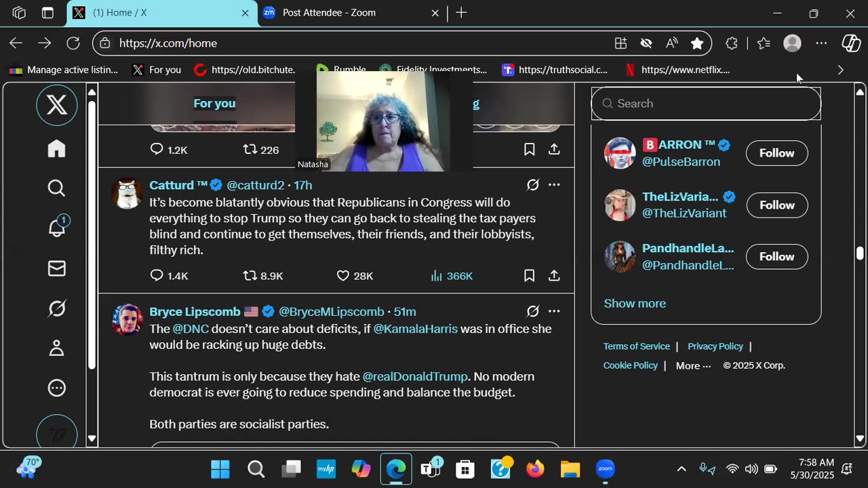Click the X sidebar's scrollbar thumb
The image size is (868, 488).
point(92,235)
